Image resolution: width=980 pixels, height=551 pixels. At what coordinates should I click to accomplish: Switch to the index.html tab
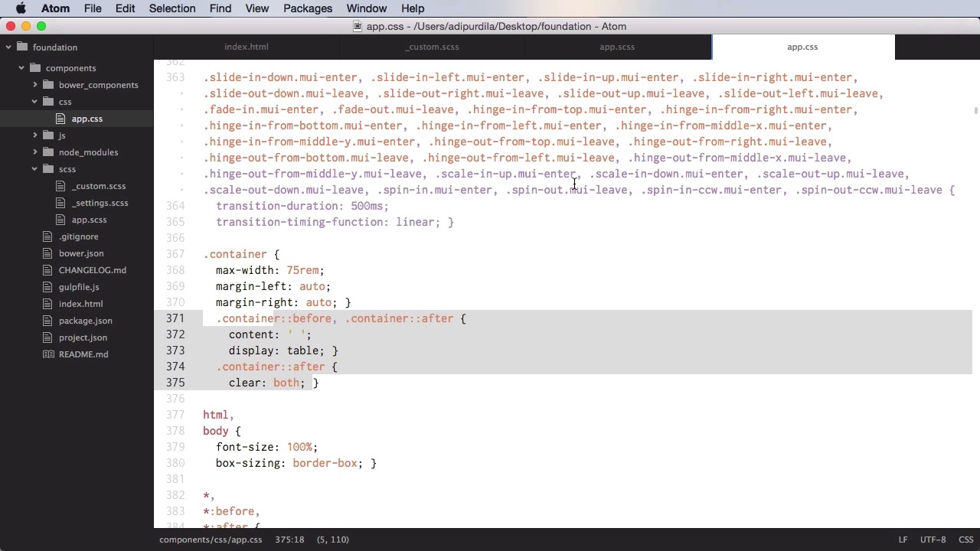pyautogui.click(x=247, y=47)
